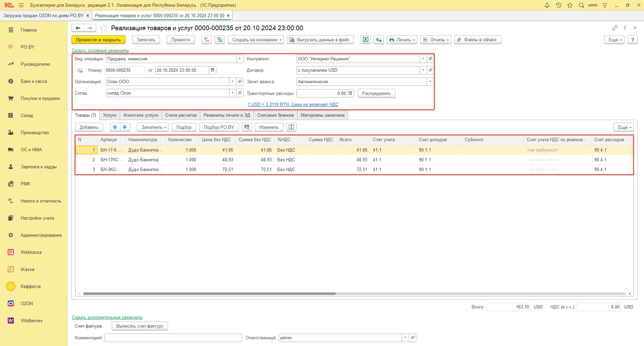Open the Производство section

tap(35, 133)
